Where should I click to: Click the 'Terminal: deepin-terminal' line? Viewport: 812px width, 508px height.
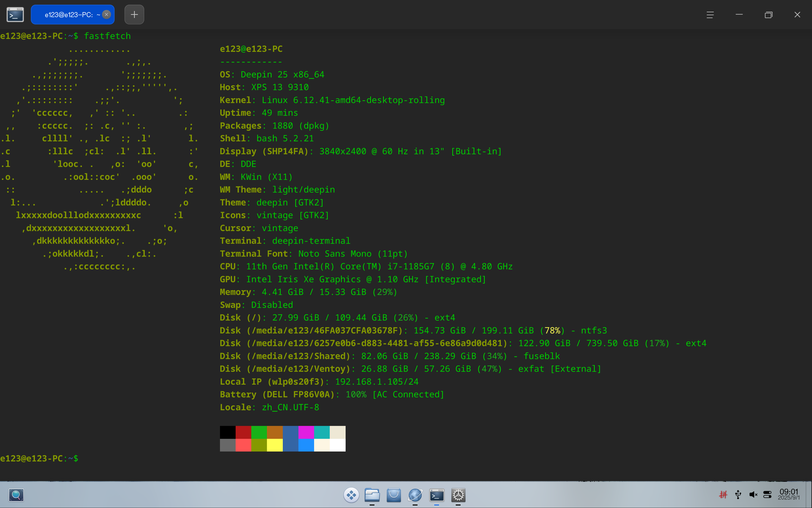click(x=285, y=241)
